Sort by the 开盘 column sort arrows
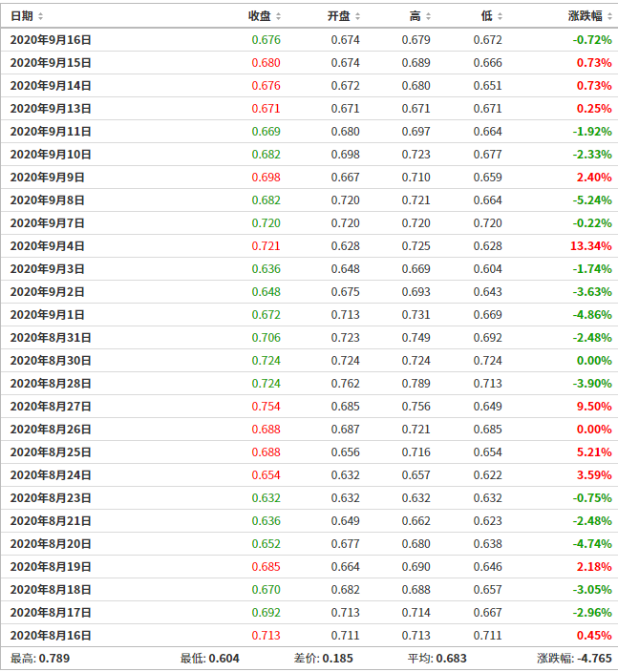Screen dimensions: 618x672 pyautogui.click(x=357, y=16)
